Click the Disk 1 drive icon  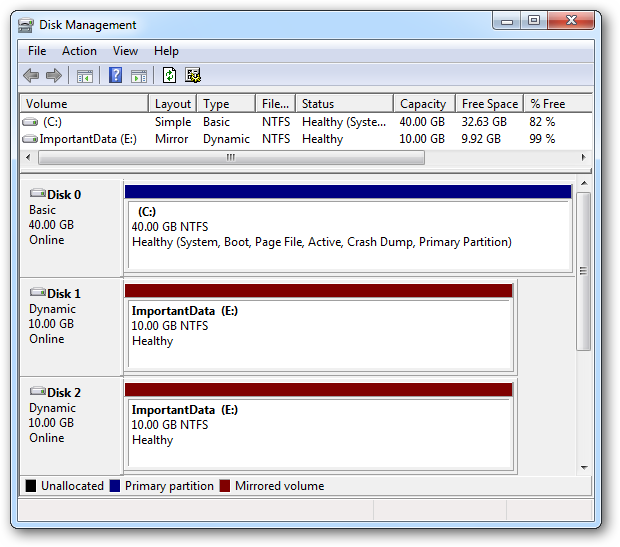point(38,292)
